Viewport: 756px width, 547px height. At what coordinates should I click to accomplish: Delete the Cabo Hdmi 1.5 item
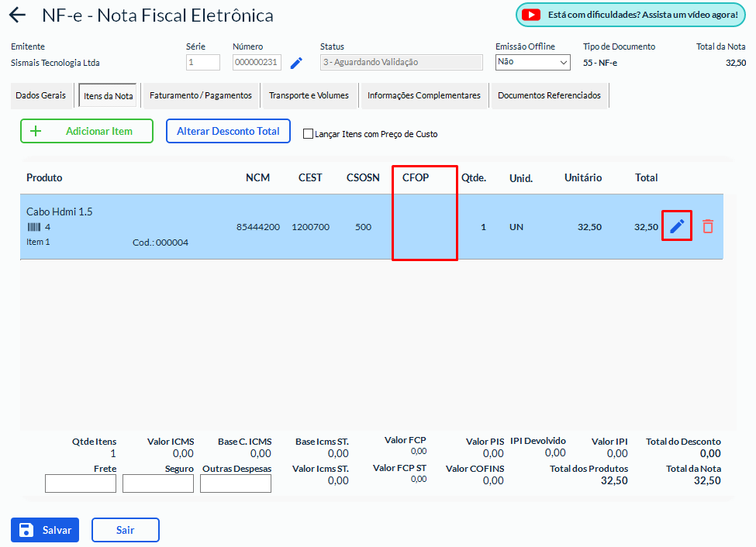pos(707,226)
